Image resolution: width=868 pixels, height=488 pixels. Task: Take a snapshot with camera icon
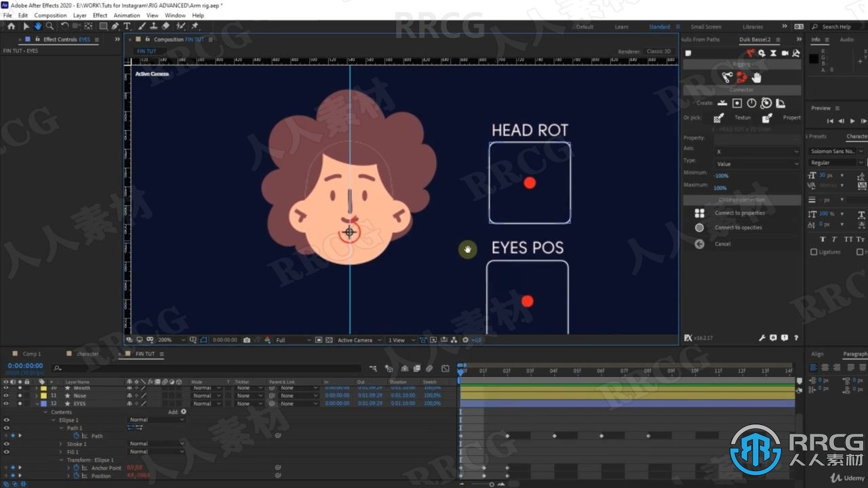click(x=247, y=340)
